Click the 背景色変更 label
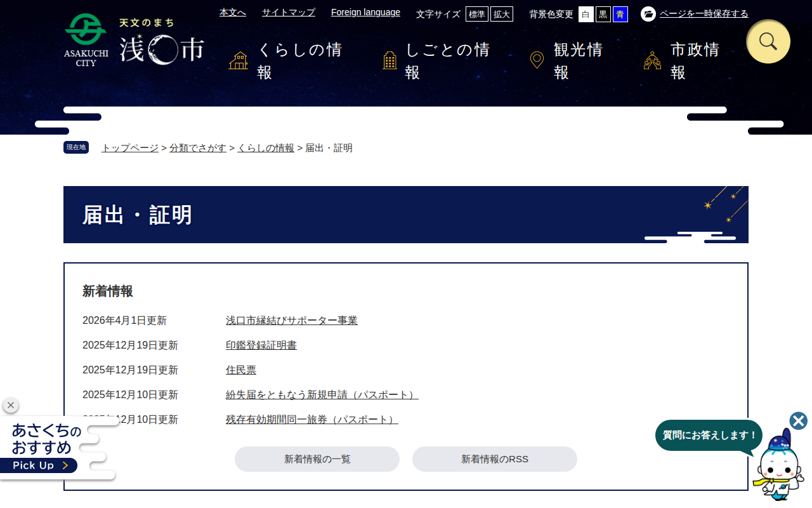The height and width of the screenshot is (508, 812). pyautogui.click(x=551, y=14)
